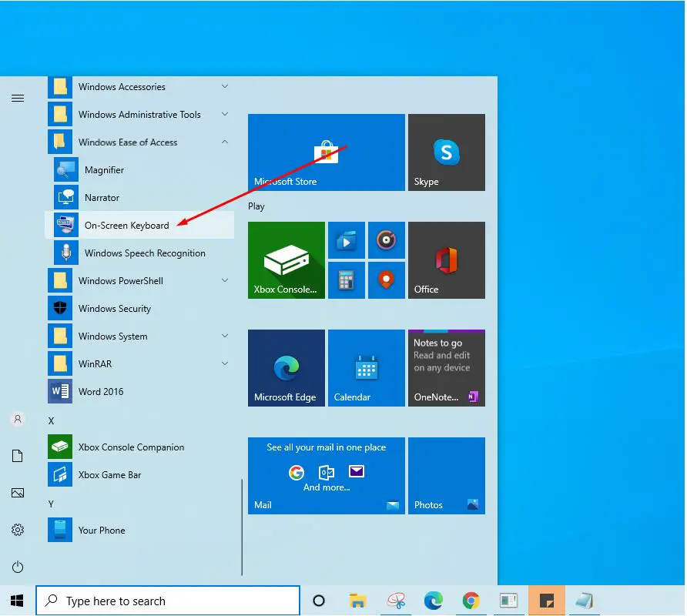Open the Calculator small tile
The width and height of the screenshot is (687, 616).
346,280
